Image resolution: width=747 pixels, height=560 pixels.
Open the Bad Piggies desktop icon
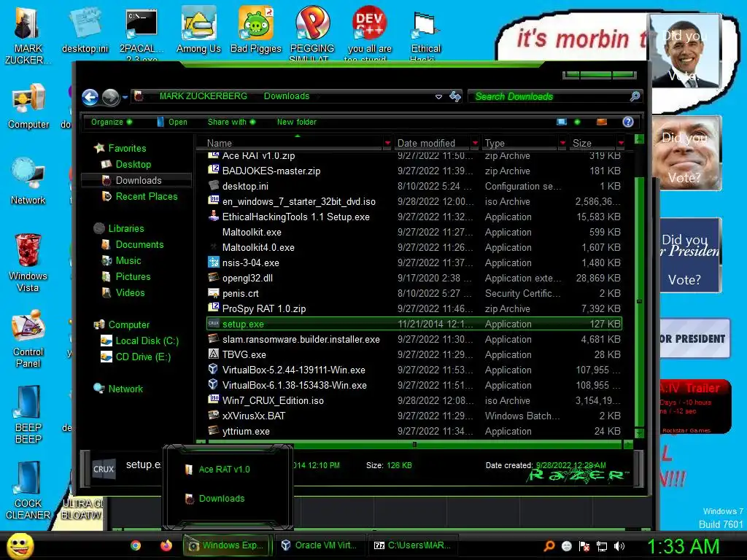coord(256,29)
